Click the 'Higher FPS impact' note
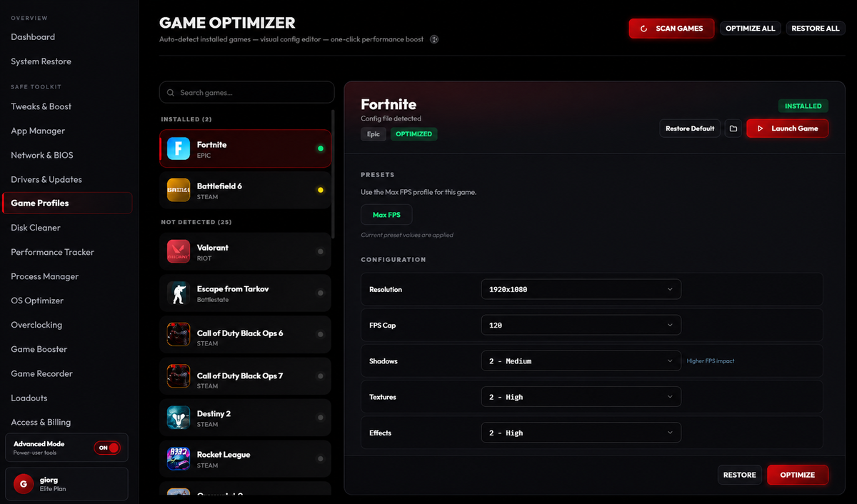The image size is (857, 504). click(711, 361)
